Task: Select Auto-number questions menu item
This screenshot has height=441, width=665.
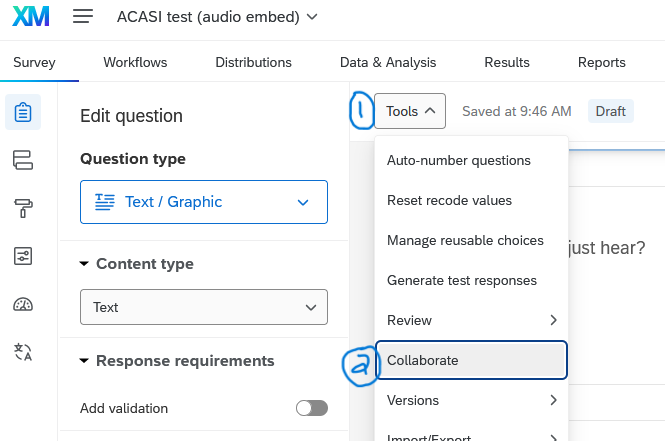Action: [x=458, y=160]
